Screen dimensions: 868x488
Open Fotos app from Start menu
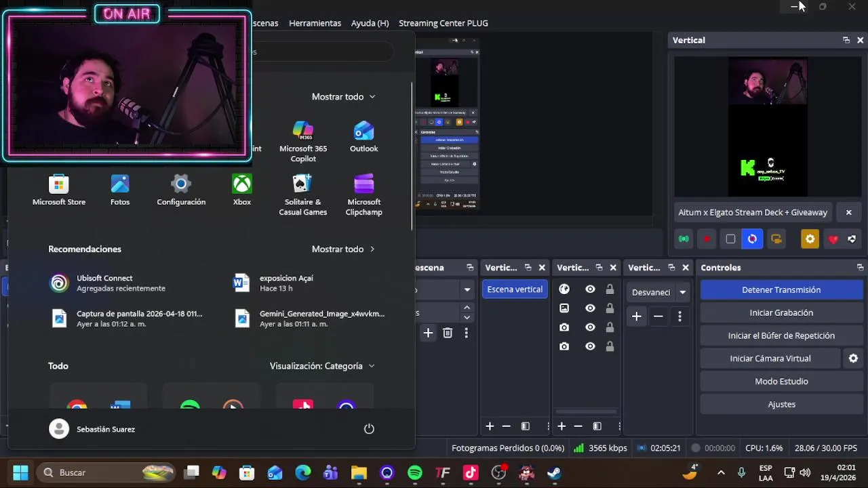[x=120, y=190]
